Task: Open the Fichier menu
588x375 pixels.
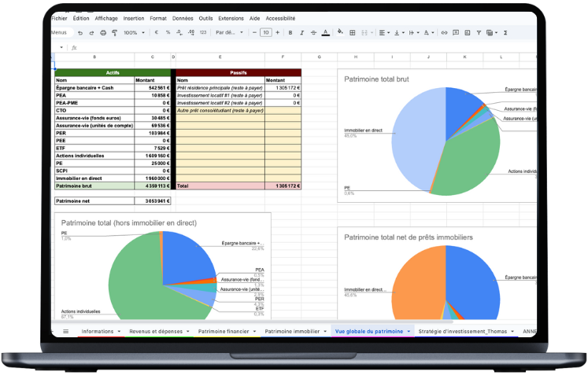Action: point(59,18)
